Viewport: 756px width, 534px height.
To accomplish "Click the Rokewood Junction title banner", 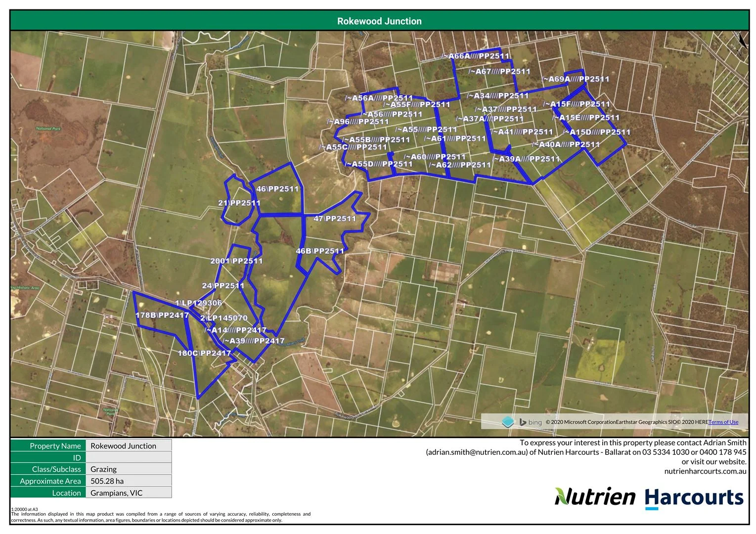I will click(x=379, y=21).
